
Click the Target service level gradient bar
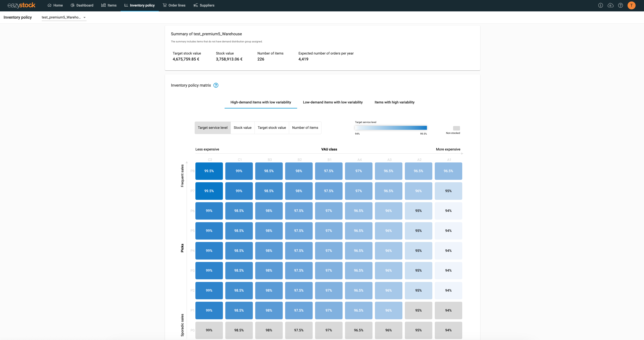click(x=391, y=128)
